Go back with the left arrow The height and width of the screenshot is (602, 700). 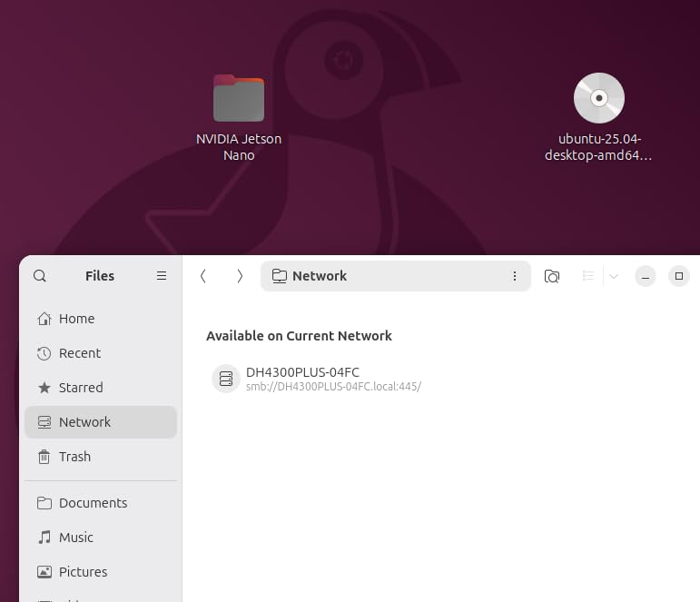(203, 276)
